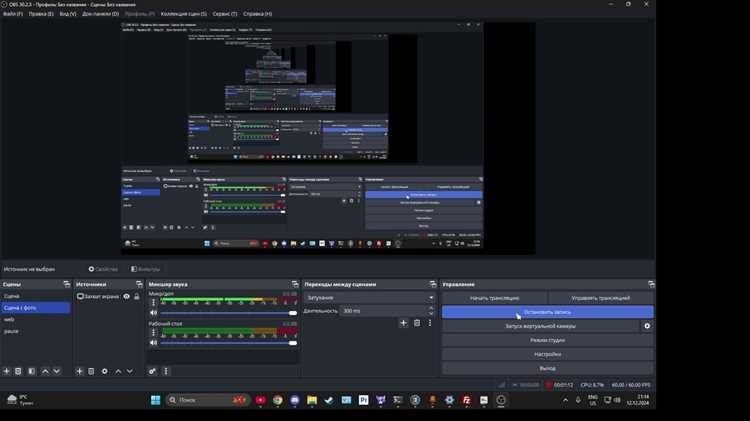Delete the selected scene with the trash icon in Сцены panel
The image size is (750, 421).
[x=18, y=371]
